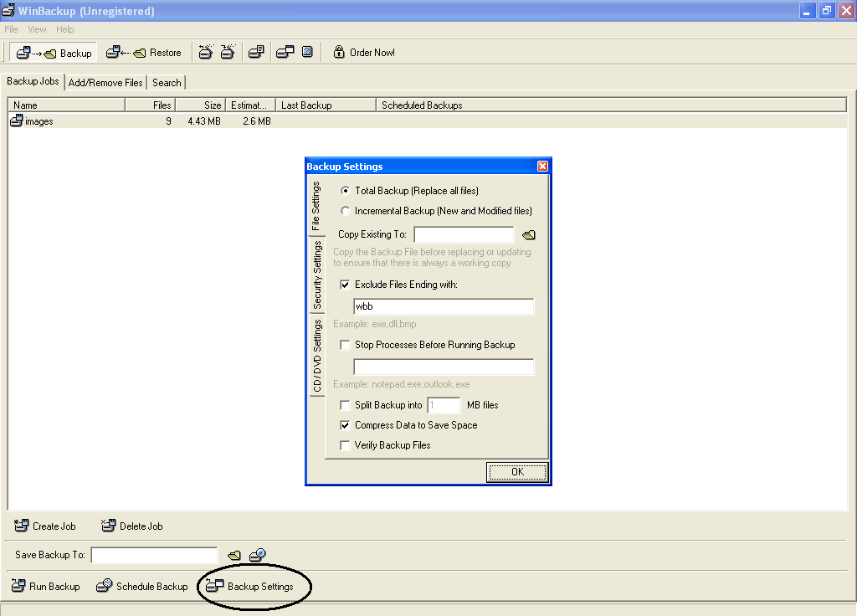Uncheck Exclude Files Ending with checkbox
Viewport: 857px width, 616px height.
(x=345, y=285)
